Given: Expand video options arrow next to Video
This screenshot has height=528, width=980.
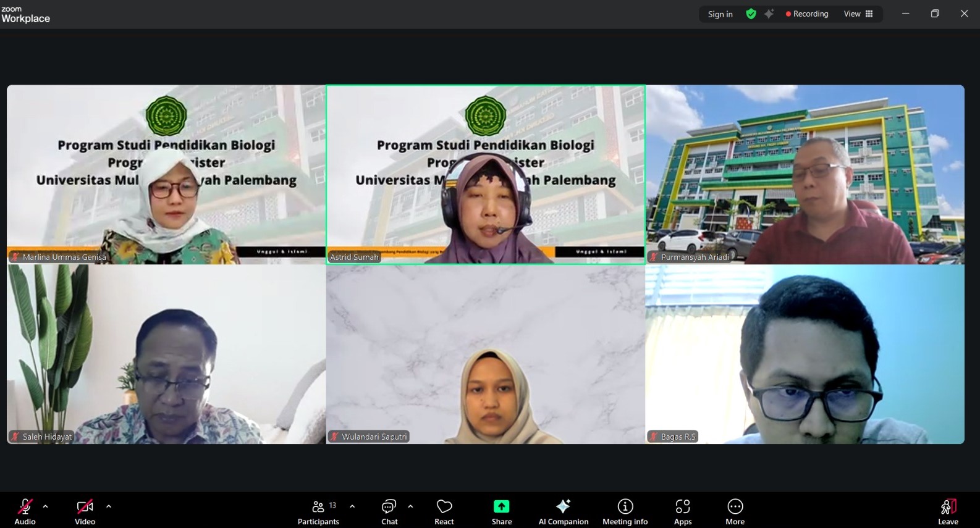Looking at the screenshot, I should coord(109,506).
